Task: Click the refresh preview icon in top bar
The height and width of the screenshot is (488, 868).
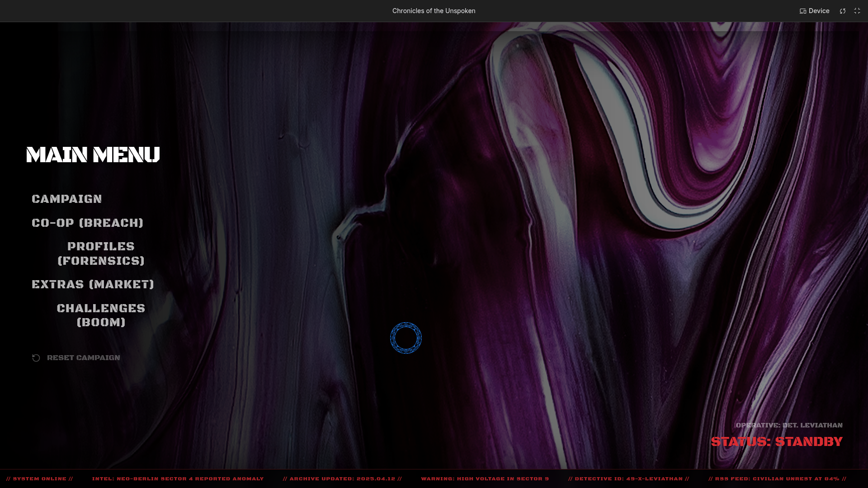Action: (x=843, y=11)
